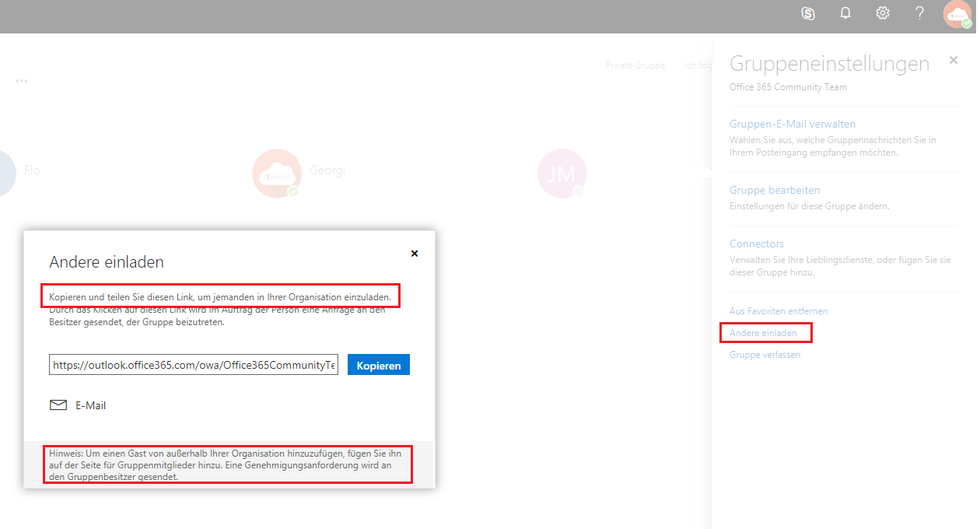980x529 pixels.
Task: Open help question mark
Action: (920, 13)
